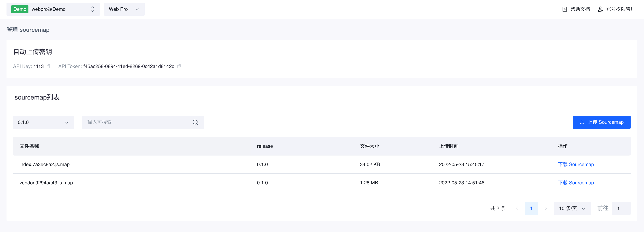Click release 0.1.0 in vendor.9294aa43 row
This screenshot has height=232, width=644.
click(262, 183)
